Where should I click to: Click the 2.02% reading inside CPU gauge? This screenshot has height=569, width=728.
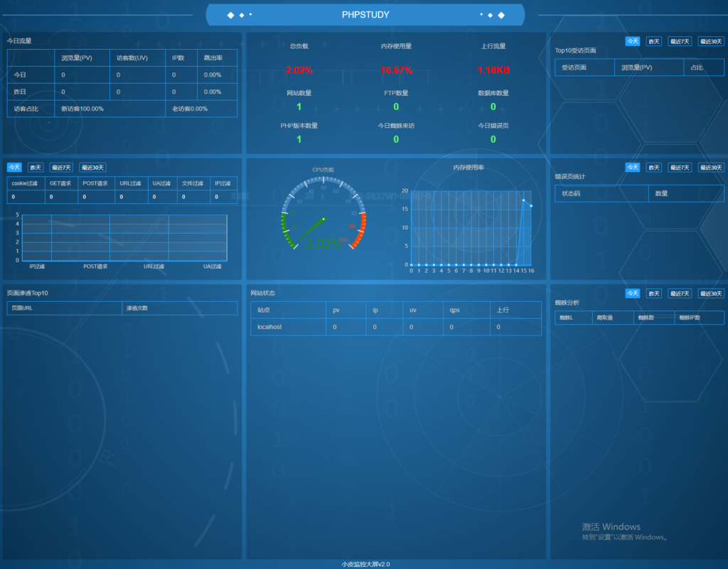(x=323, y=244)
